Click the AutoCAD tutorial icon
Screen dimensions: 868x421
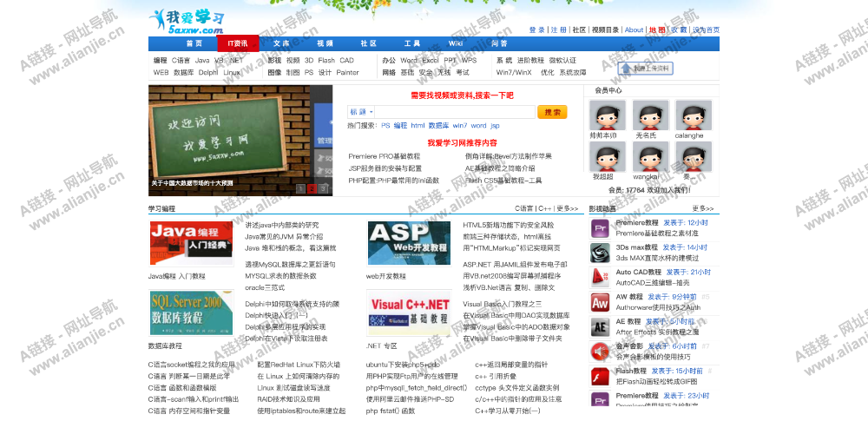pyautogui.click(x=601, y=277)
